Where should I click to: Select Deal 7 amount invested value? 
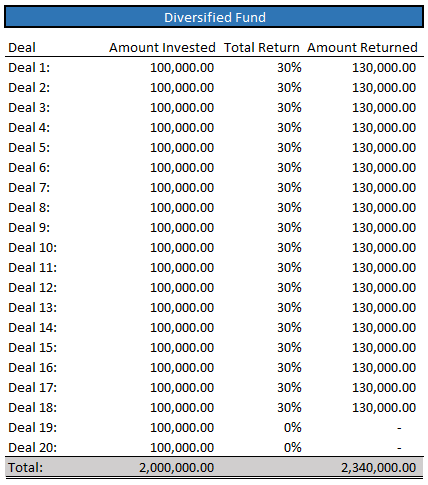click(x=182, y=188)
